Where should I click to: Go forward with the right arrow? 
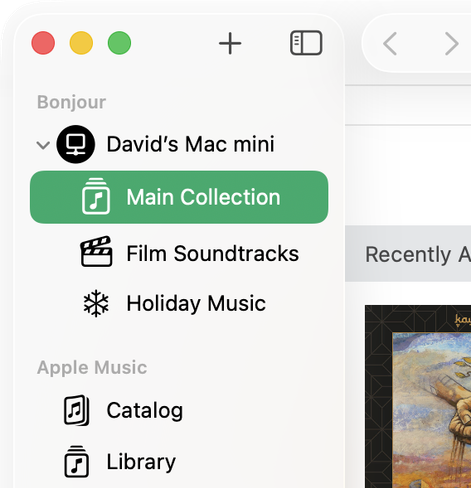[x=452, y=43]
